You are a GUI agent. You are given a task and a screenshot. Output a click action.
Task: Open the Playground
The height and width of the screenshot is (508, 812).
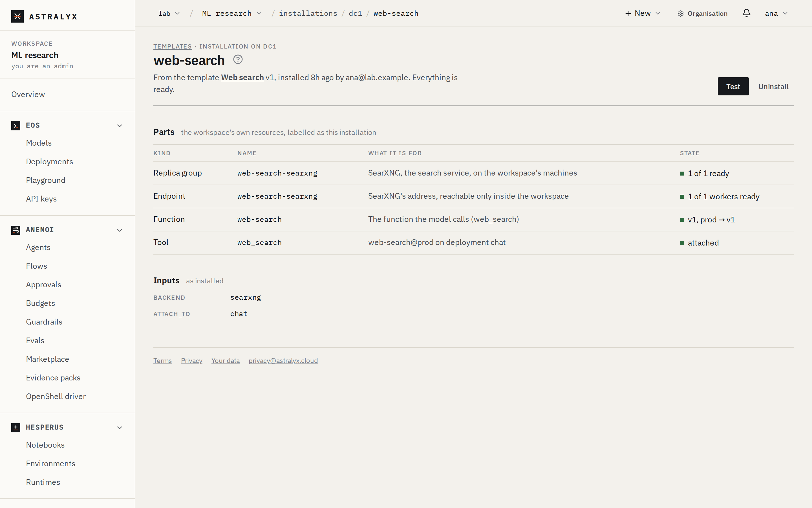pyautogui.click(x=46, y=180)
